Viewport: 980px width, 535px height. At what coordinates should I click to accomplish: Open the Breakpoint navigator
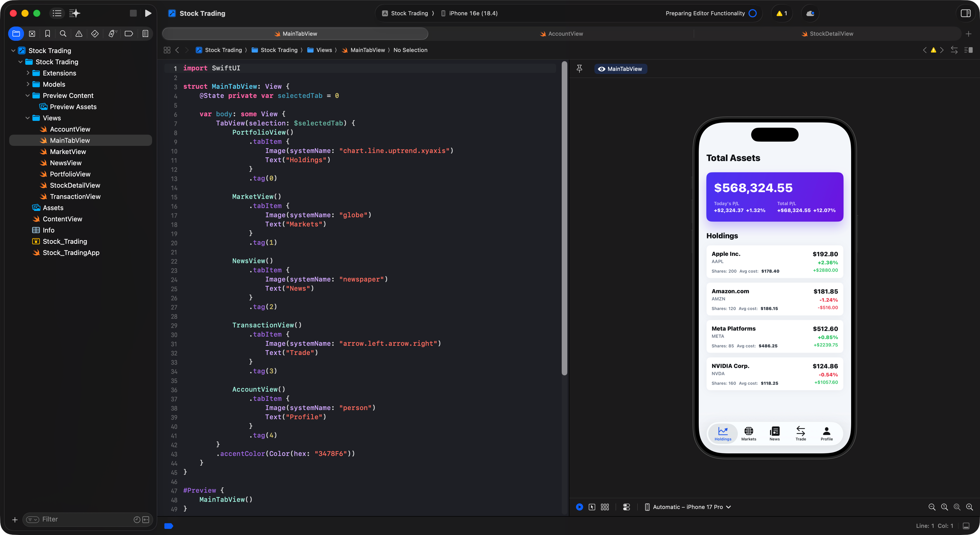(129, 34)
